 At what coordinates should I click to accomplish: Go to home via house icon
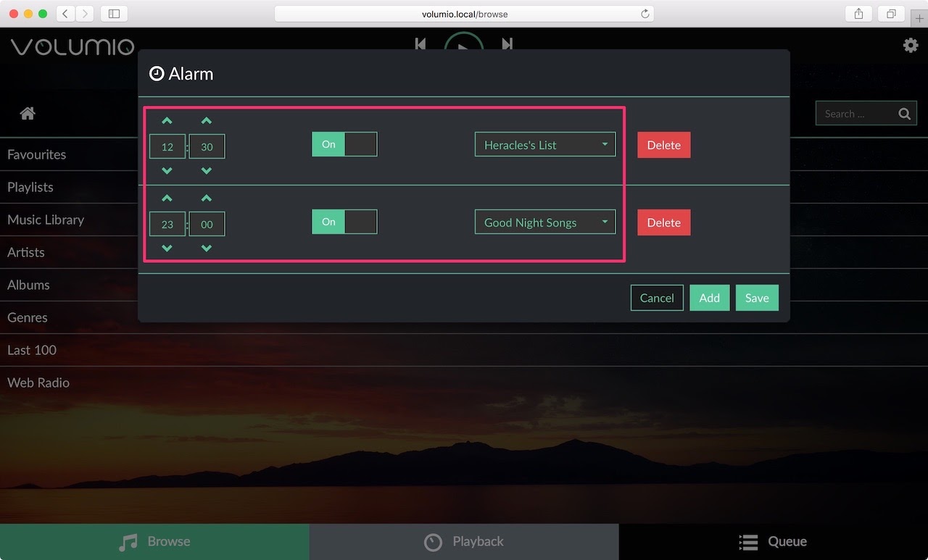pyautogui.click(x=28, y=113)
